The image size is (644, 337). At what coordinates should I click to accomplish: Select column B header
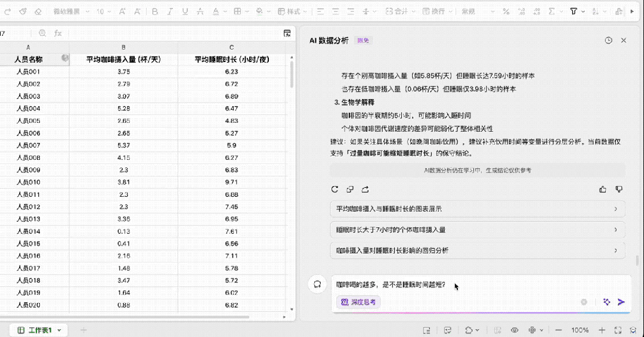123,47
